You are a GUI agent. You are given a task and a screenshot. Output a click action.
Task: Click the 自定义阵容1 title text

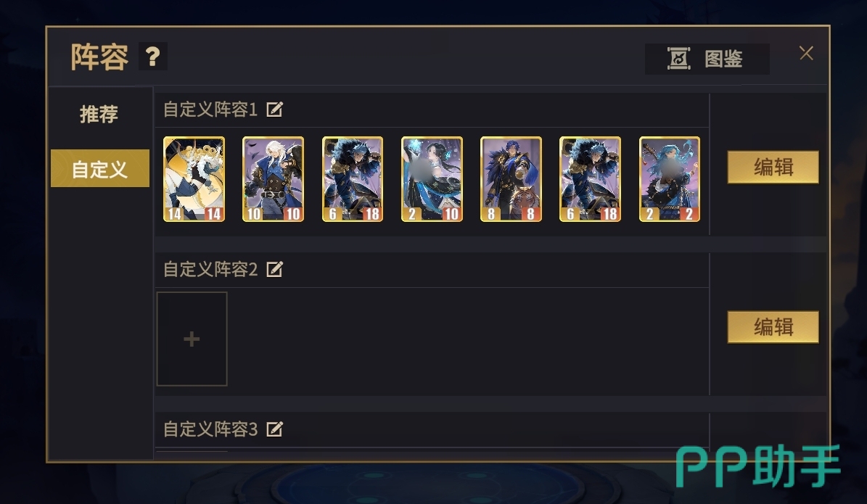click(210, 110)
